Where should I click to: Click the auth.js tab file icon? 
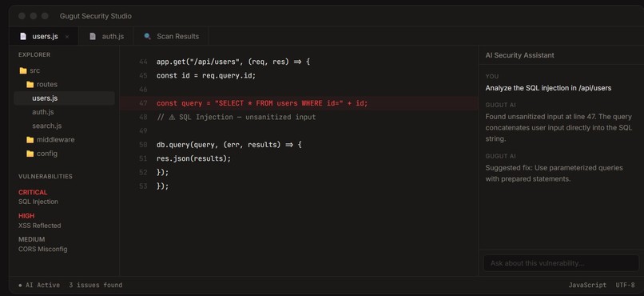point(93,36)
